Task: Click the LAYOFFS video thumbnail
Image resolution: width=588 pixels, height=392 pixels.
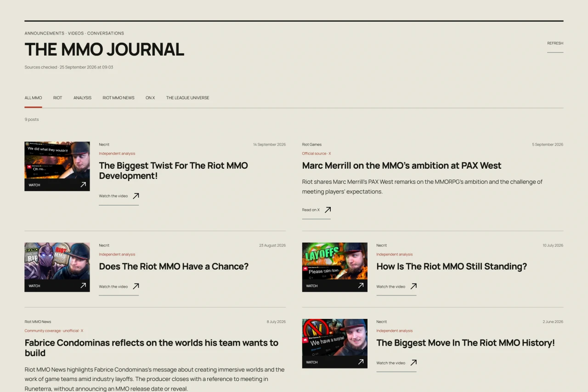Action: pos(334,267)
